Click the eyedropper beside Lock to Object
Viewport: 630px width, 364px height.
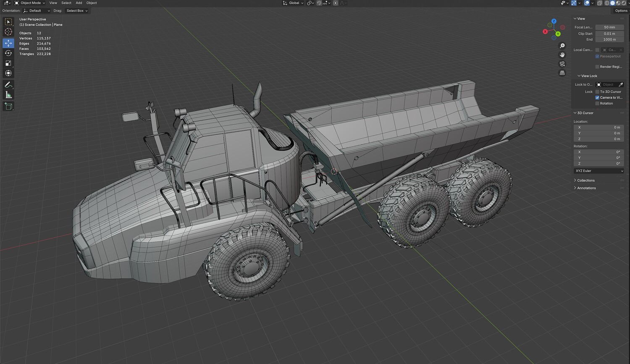click(x=621, y=85)
